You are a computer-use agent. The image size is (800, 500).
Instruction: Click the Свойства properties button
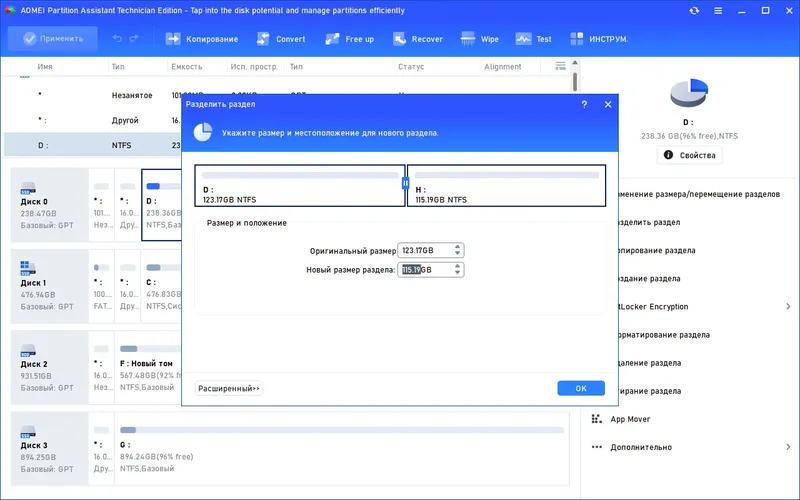(x=689, y=155)
